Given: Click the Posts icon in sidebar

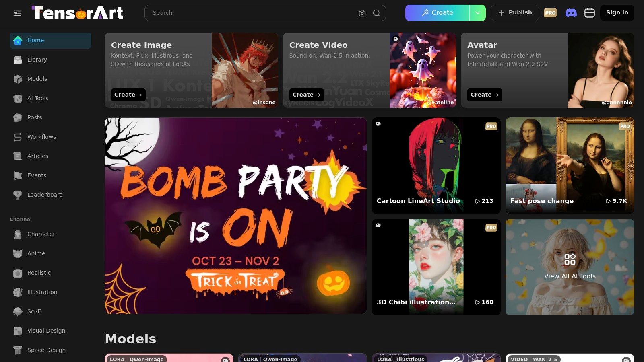Looking at the screenshot, I should tap(18, 117).
